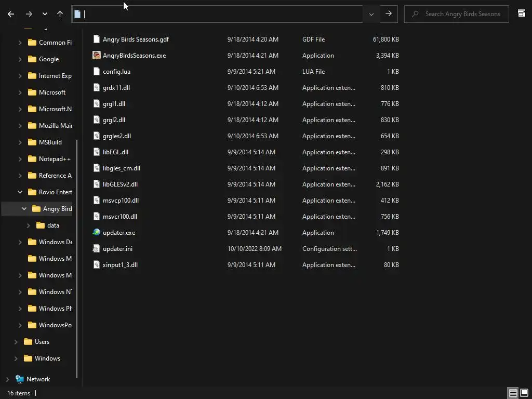The image size is (532, 399).
Task: Expand the Internet Exp folder node
Action: point(20,76)
